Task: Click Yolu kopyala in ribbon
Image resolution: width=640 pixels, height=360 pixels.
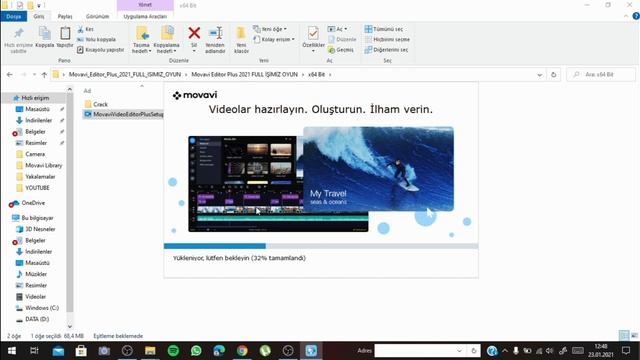Action: click(x=96, y=40)
